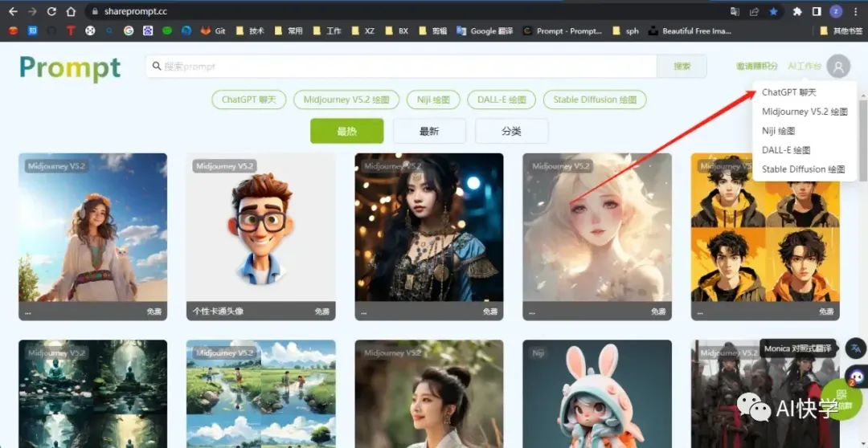Click the Midjourney V5.2 绘图 pill button

click(x=346, y=100)
